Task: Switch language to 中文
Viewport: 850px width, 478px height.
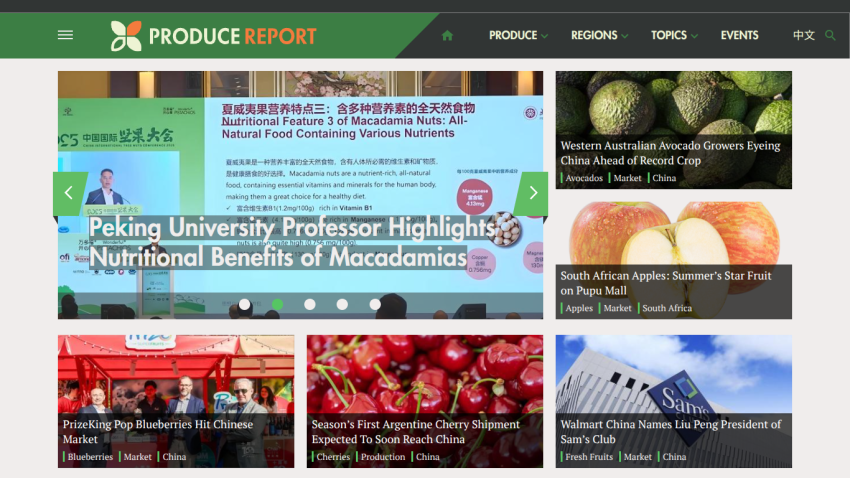Action: click(x=803, y=35)
